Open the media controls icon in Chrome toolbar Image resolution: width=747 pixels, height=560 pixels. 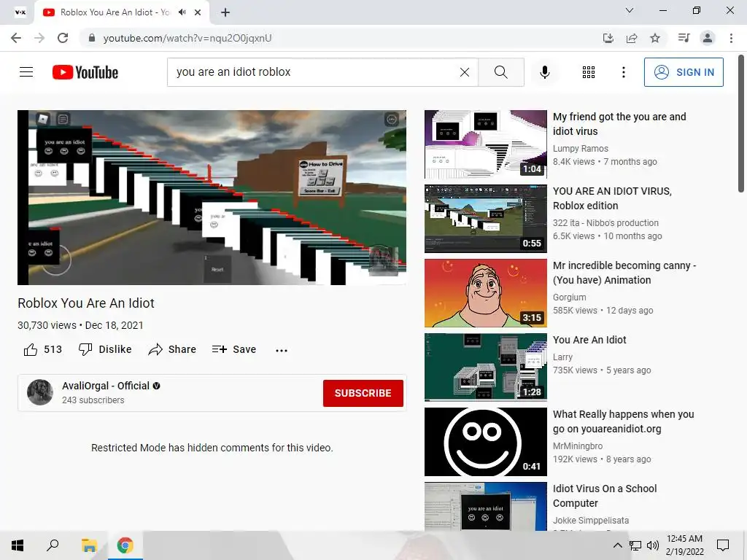tap(684, 38)
